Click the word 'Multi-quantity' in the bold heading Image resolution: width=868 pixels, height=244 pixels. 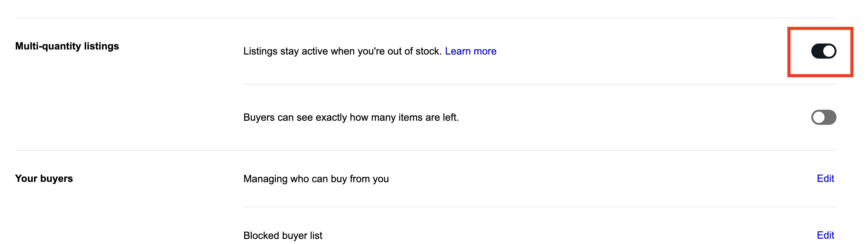48,46
